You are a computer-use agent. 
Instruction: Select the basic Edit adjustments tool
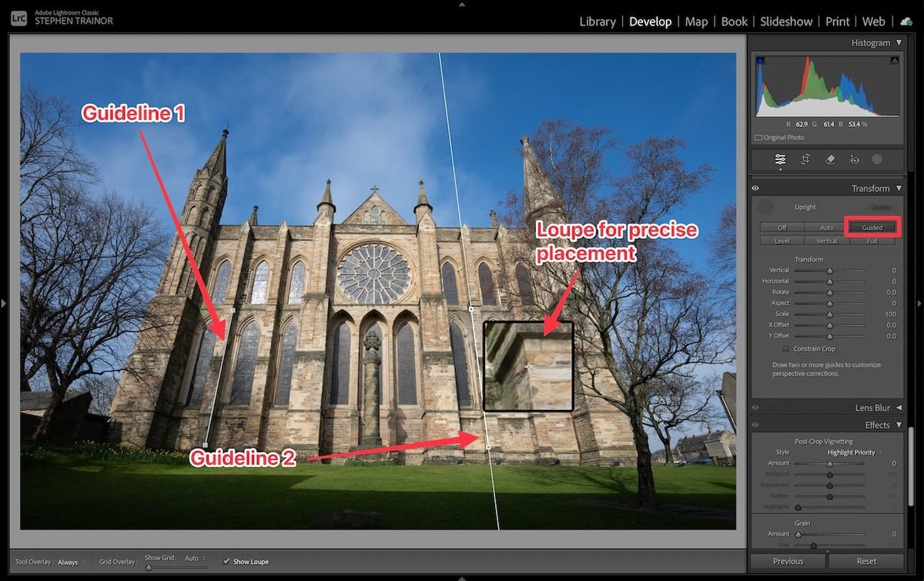point(780,159)
